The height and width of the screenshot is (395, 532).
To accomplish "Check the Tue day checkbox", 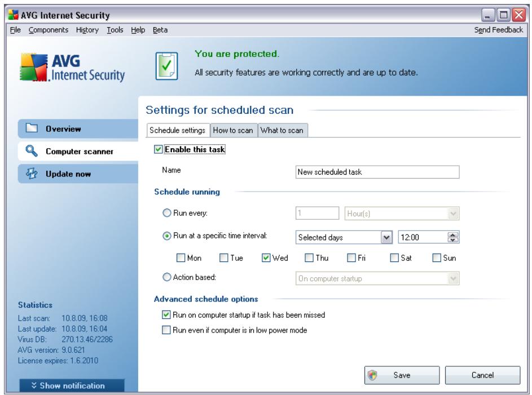I will 223,258.
